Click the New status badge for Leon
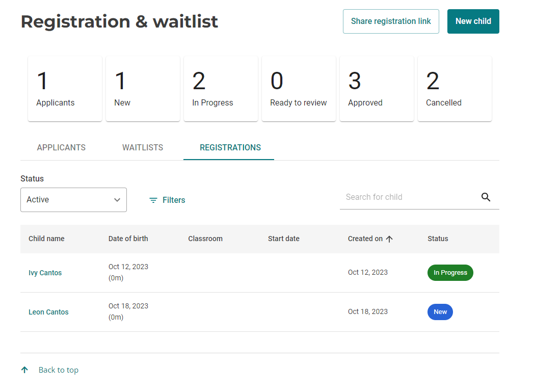This screenshot has width=534, height=392. pyautogui.click(x=440, y=311)
